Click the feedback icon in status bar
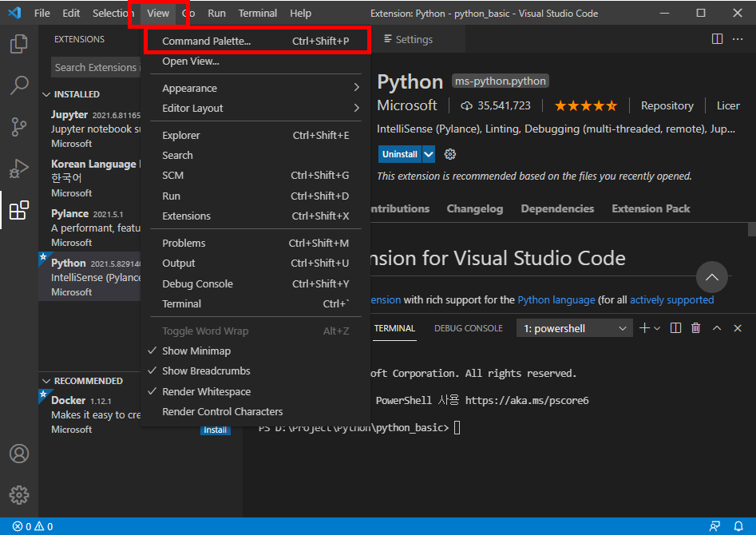 [x=714, y=526]
